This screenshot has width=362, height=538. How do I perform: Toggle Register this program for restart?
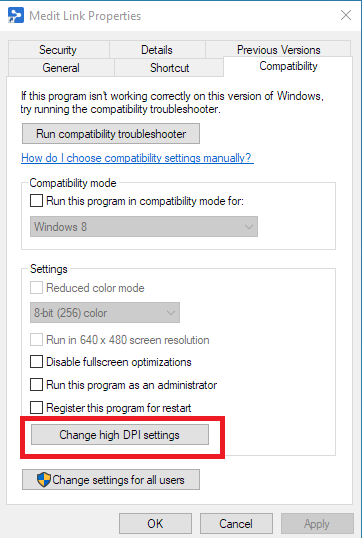pos(36,408)
